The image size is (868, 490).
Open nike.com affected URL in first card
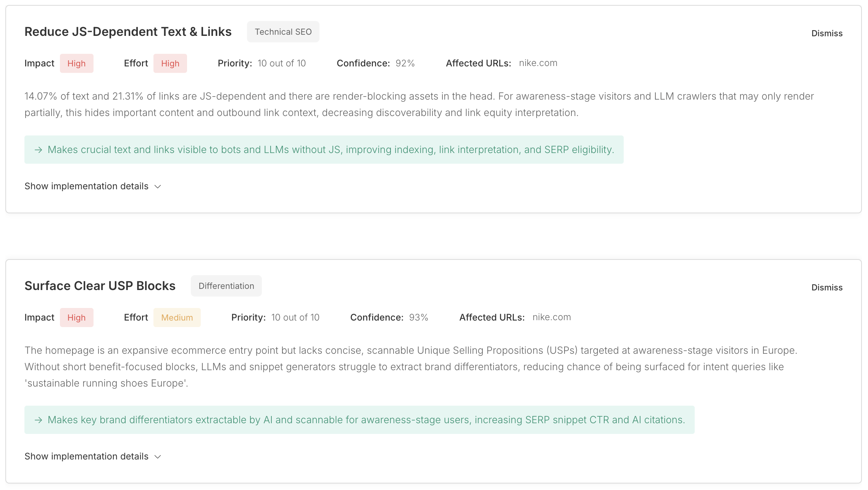tap(538, 63)
